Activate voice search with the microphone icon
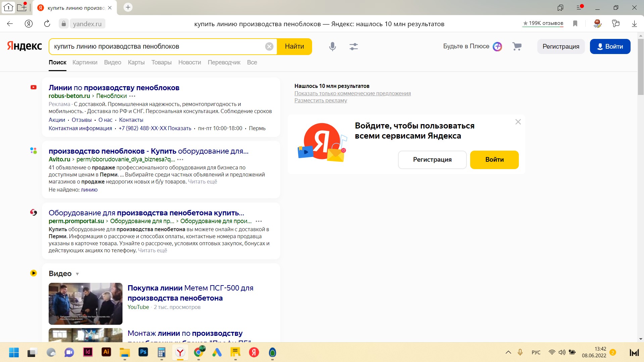 pyautogui.click(x=332, y=46)
